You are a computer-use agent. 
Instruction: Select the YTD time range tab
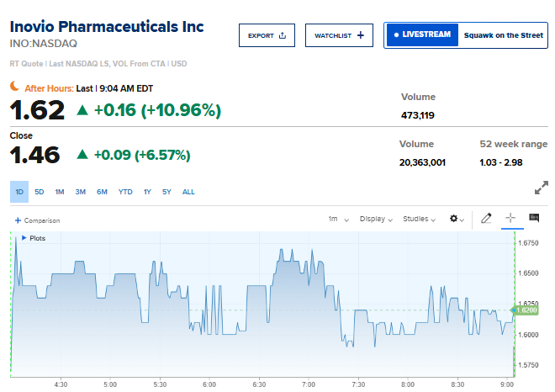click(125, 192)
